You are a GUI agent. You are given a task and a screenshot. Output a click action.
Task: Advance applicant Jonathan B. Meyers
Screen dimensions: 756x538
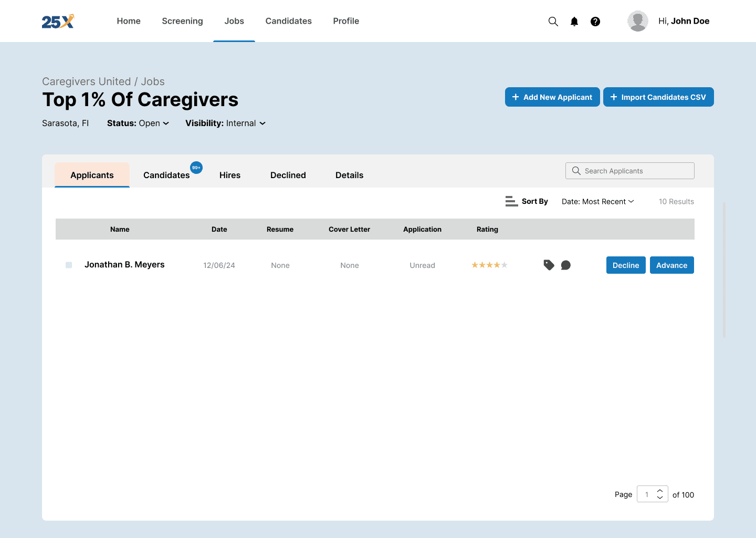(x=671, y=265)
